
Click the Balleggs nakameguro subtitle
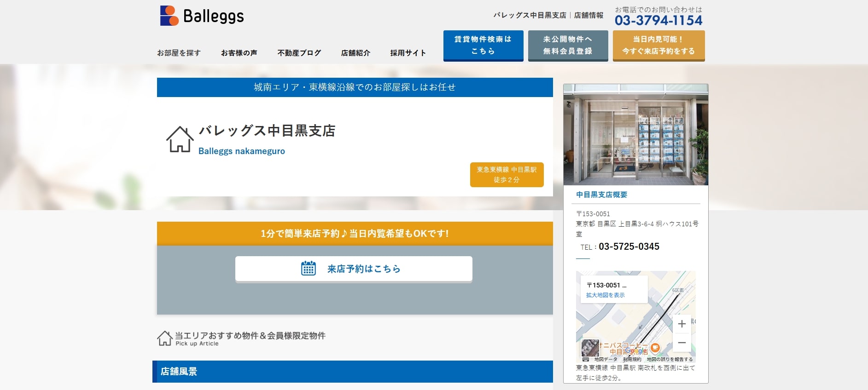pyautogui.click(x=242, y=151)
